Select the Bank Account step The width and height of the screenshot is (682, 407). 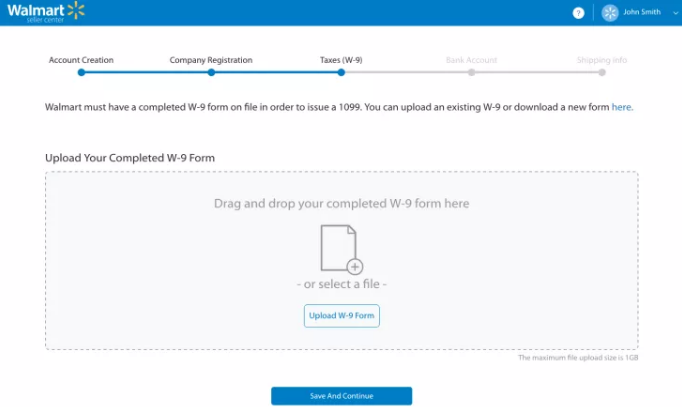[471, 60]
